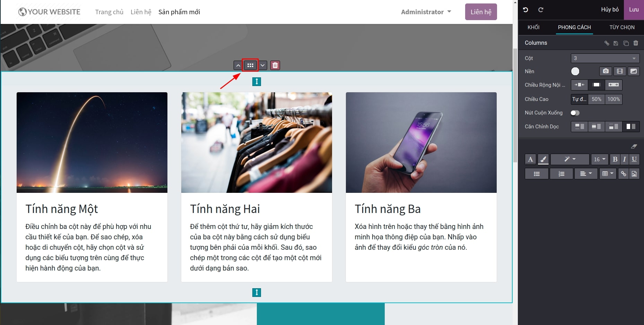Image resolution: width=644 pixels, height=325 pixels.
Task: Set Chiều Cao to 50%
Action: pyautogui.click(x=596, y=99)
